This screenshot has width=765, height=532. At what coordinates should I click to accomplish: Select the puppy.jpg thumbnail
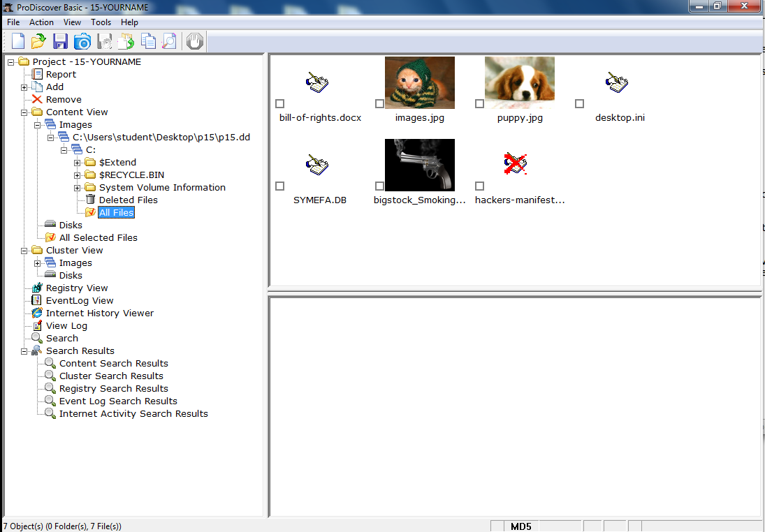coord(520,82)
